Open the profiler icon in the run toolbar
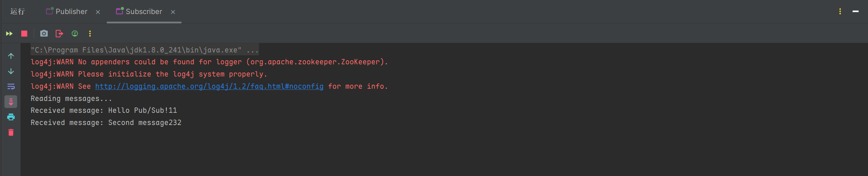 click(x=75, y=33)
